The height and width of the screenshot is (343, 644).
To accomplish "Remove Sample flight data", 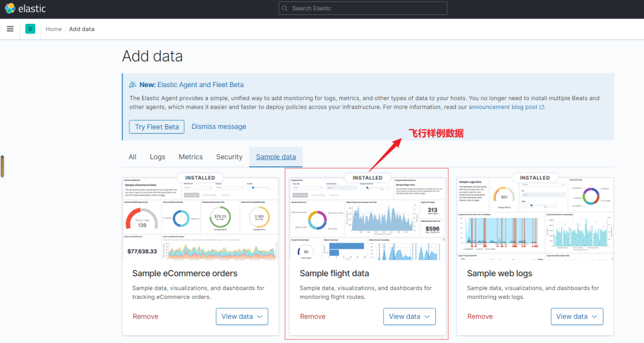I will [x=312, y=317].
